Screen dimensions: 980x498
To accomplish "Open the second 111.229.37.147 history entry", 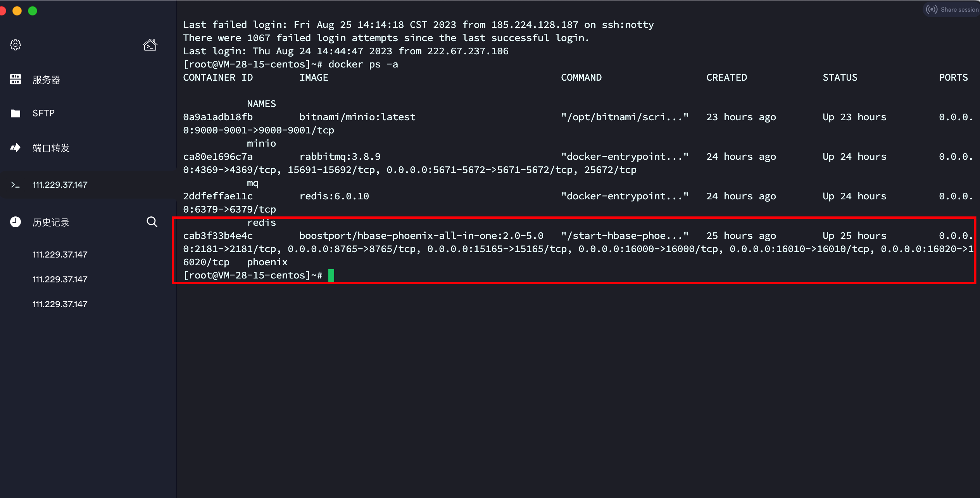I will (60, 279).
